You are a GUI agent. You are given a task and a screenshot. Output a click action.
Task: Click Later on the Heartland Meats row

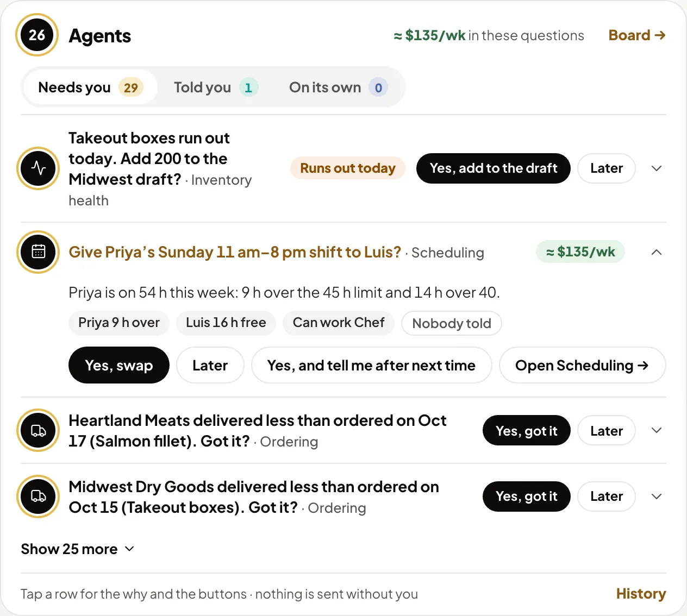607,430
